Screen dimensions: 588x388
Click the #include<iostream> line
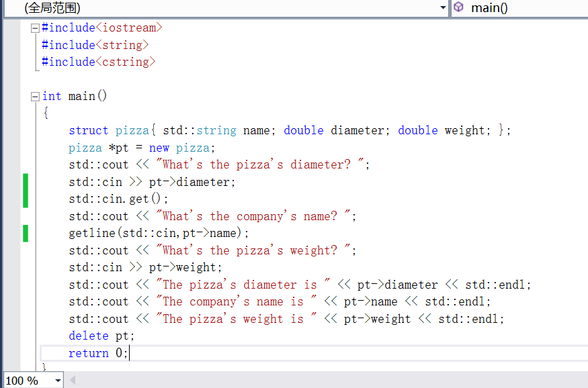coord(101,28)
